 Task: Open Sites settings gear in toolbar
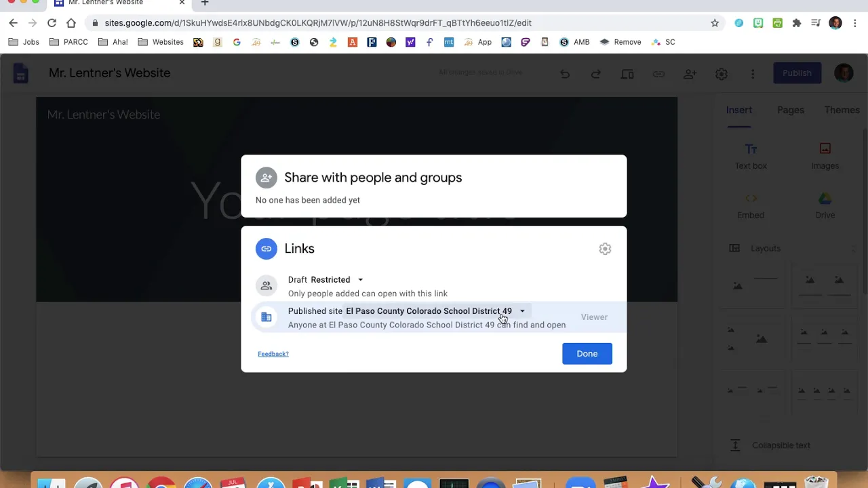pyautogui.click(x=722, y=74)
